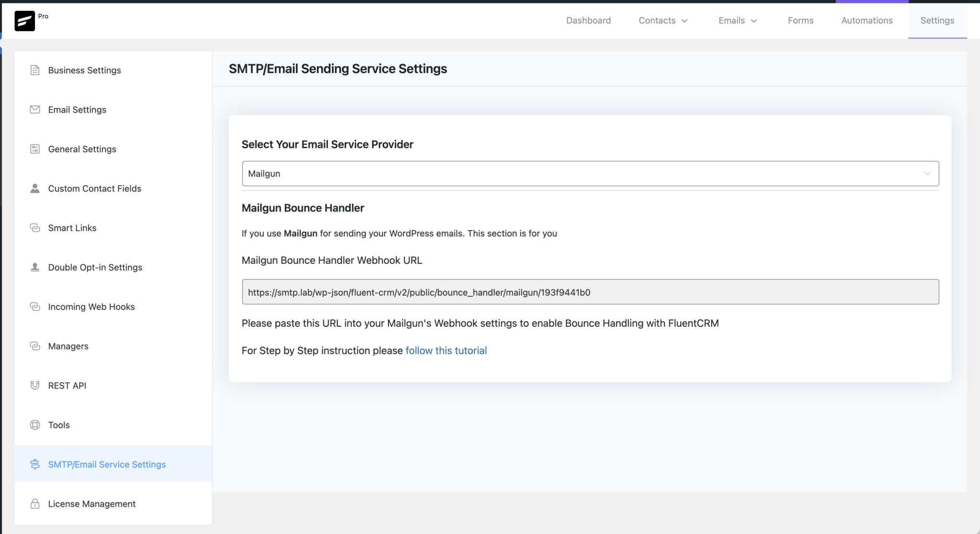This screenshot has width=980, height=534.
Task: Click the Incoming Web Hooks link icon
Action: tap(35, 307)
